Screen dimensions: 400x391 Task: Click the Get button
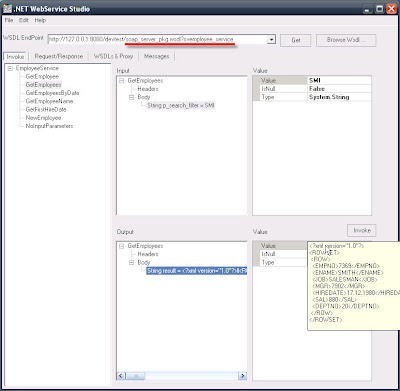(x=296, y=40)
